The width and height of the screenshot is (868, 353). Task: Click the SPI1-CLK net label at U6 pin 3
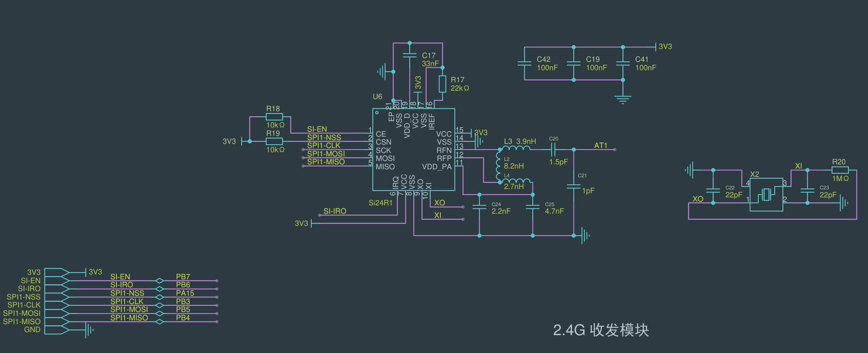(x=324, y=145)
